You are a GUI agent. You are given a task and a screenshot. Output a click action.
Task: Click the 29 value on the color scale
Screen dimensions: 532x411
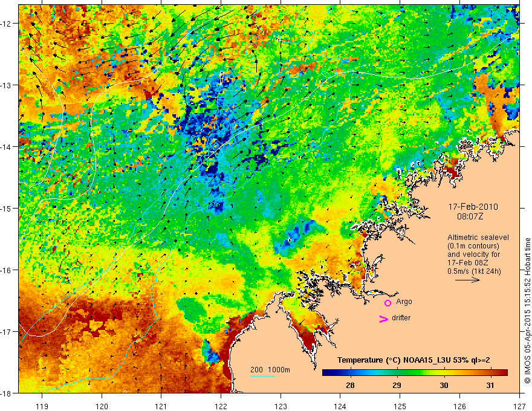397,385
